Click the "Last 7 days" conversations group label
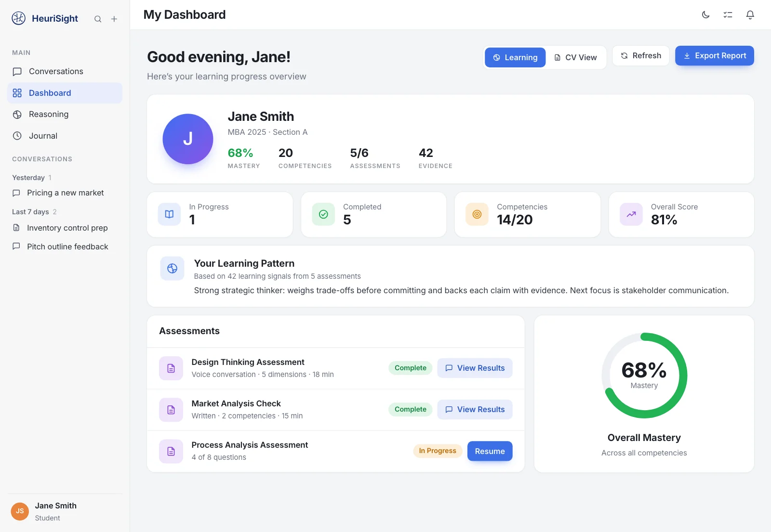771x532 pixels. [x=30, y=212]
